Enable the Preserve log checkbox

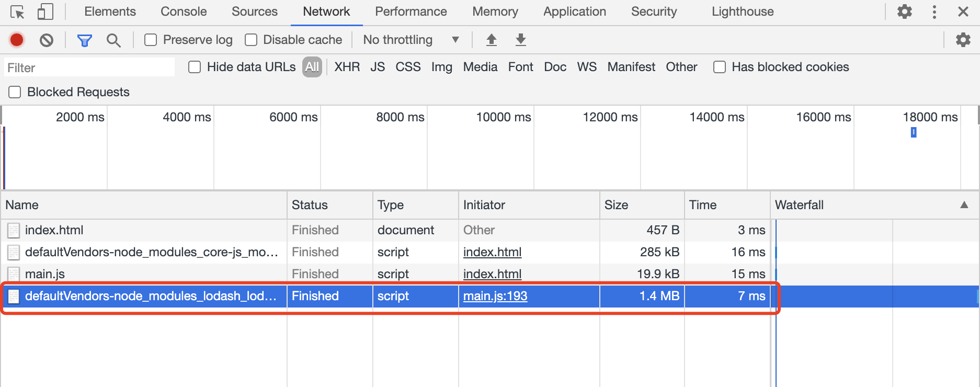click(x=151, y=40)
